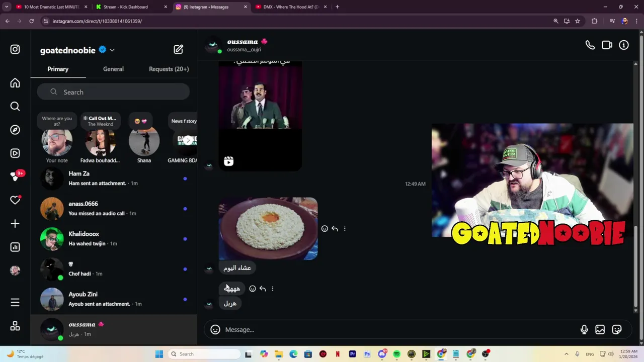Image resolution: width=644 pixels, height=362 pixels.
Task: Switch to the 10 Most Dramatic Last Minute tab
Action: point(51,7)
